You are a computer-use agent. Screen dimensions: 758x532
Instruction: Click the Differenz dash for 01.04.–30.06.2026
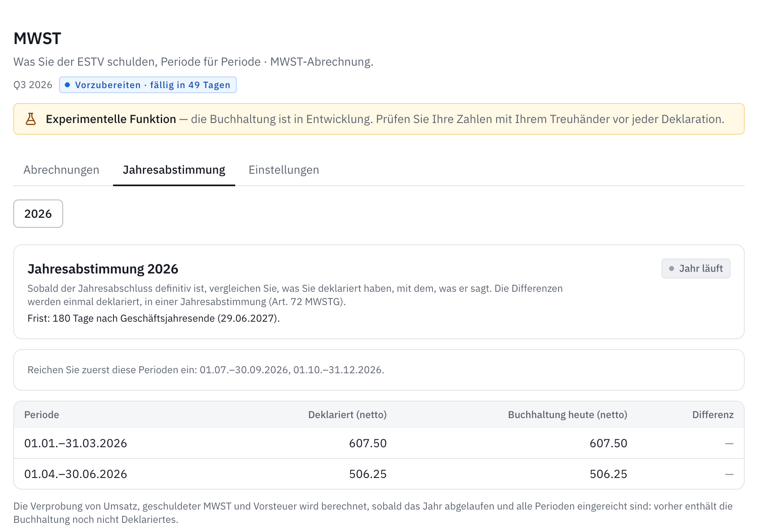[729, 474]
